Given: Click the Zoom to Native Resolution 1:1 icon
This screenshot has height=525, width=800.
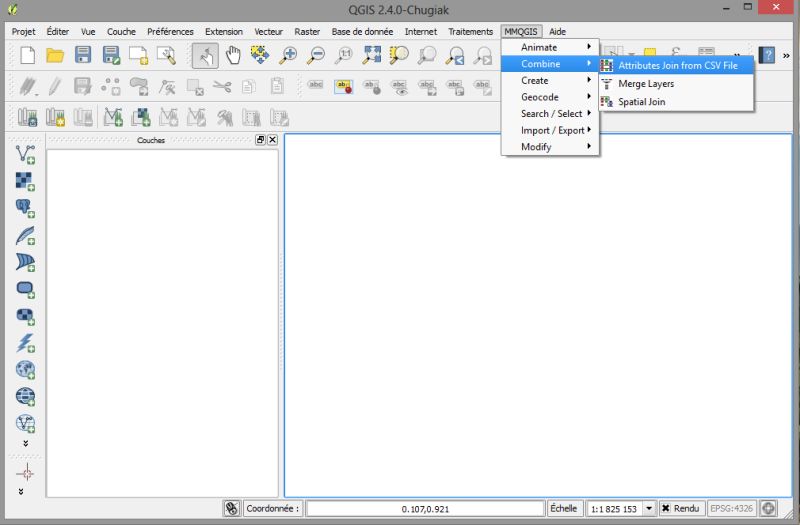Looking at the screenshot, I should (x=344, y=55).
